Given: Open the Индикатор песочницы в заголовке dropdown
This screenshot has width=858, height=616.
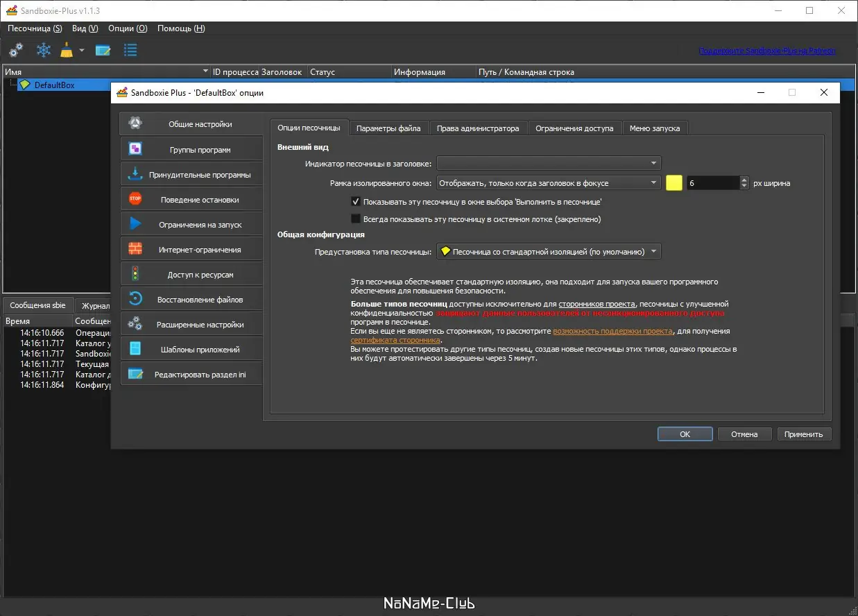Looking at the screenshot, I should 548,164.
